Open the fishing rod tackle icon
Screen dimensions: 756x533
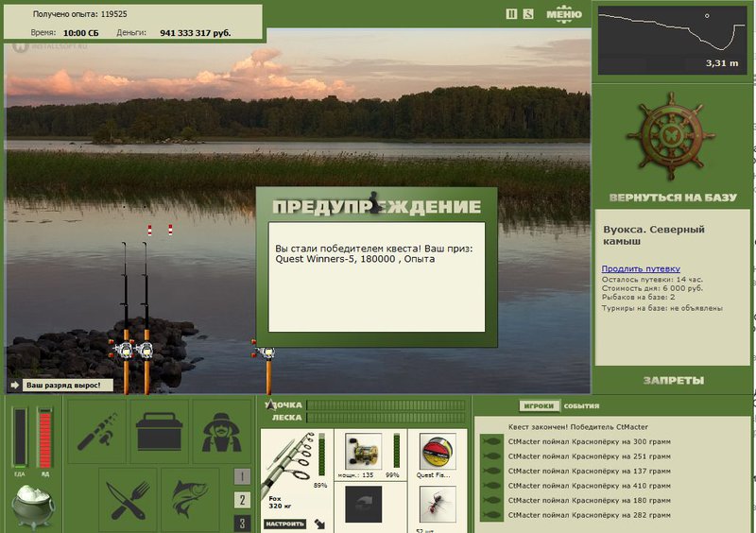(x=97, y=431)
